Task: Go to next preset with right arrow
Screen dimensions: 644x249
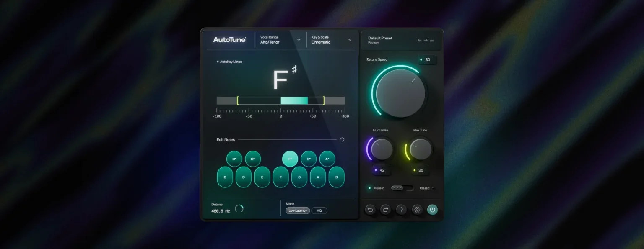Action: pyautogui.click(x=426, y=40)
